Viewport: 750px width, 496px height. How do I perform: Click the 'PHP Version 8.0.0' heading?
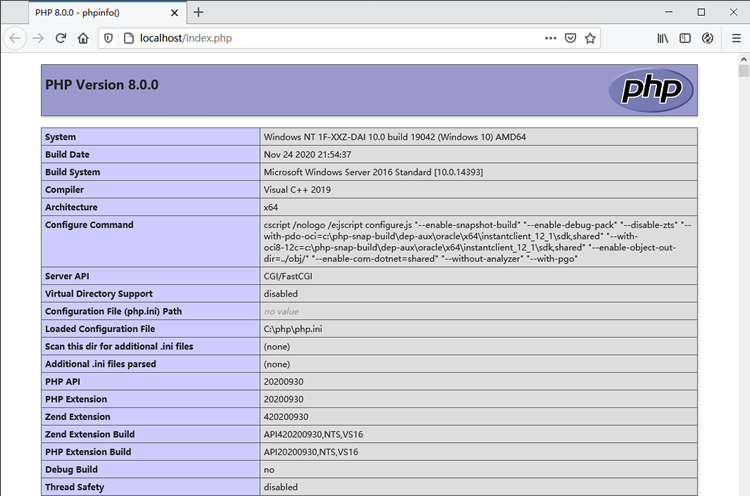[102, 85]
